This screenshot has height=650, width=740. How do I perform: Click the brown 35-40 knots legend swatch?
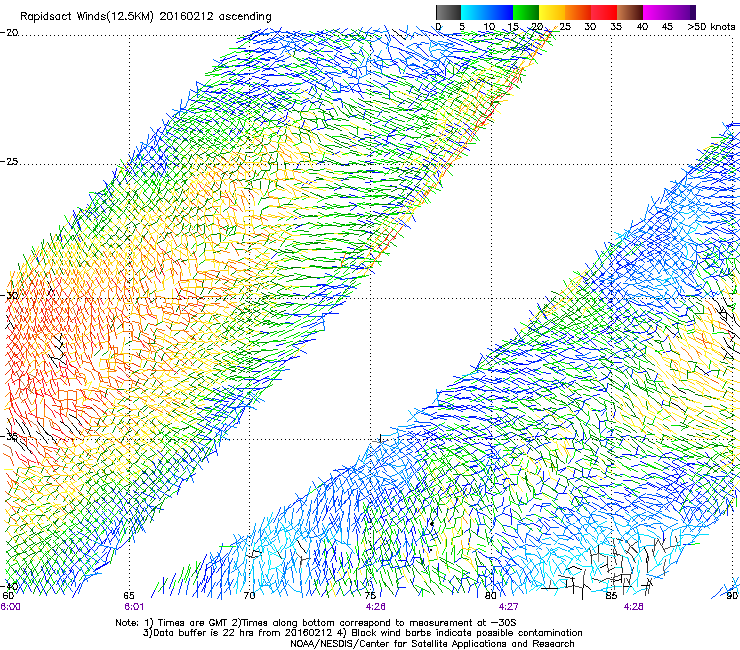630,12
